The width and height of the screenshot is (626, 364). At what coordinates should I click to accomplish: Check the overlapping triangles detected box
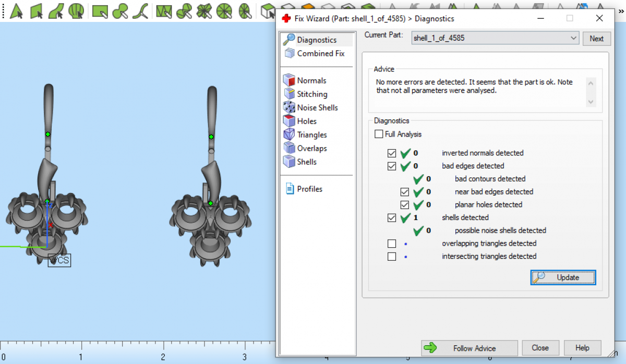point(392,244)
